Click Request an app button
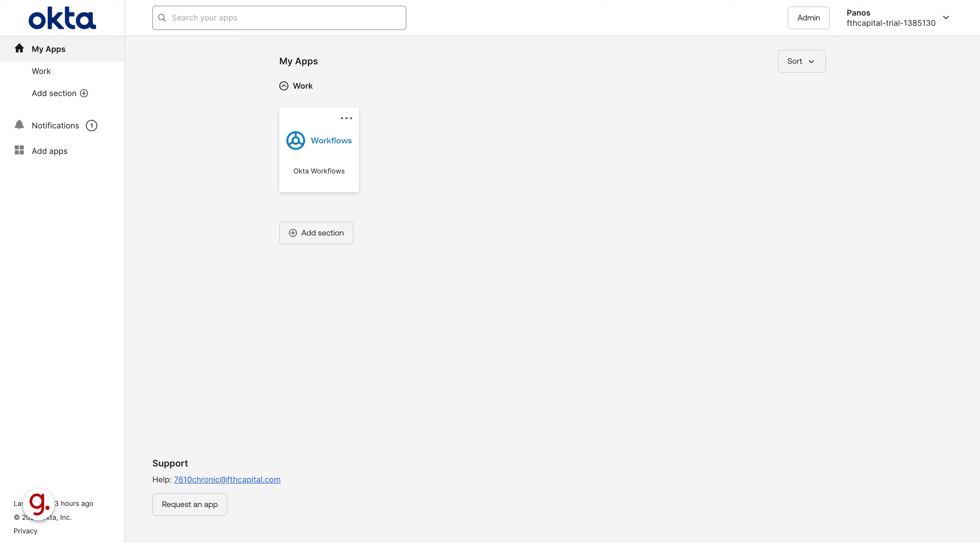The width and height of the screenshot is (980, 543). pos(189,504)
